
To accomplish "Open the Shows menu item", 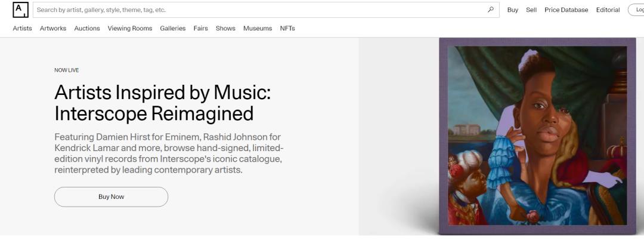I will [225, 28].
